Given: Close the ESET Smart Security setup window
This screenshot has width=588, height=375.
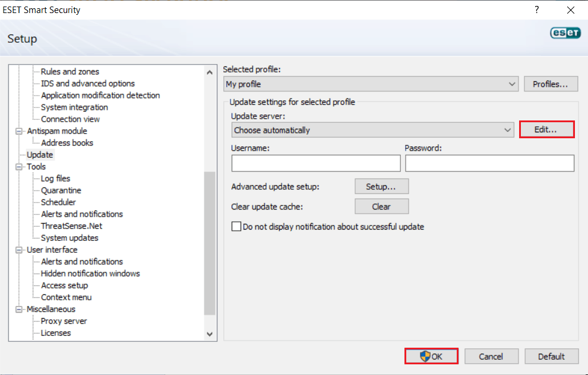Looking at the screenshot, I should 570,10.
